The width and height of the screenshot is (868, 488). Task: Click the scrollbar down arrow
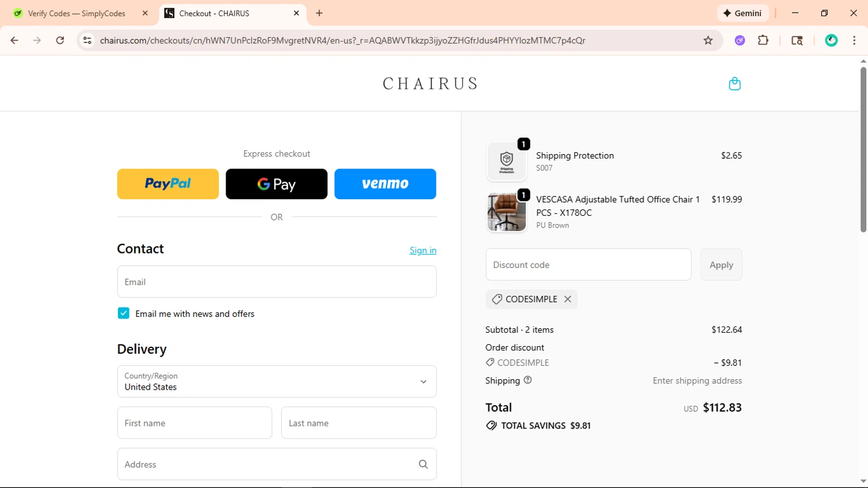tap(863, 481)
